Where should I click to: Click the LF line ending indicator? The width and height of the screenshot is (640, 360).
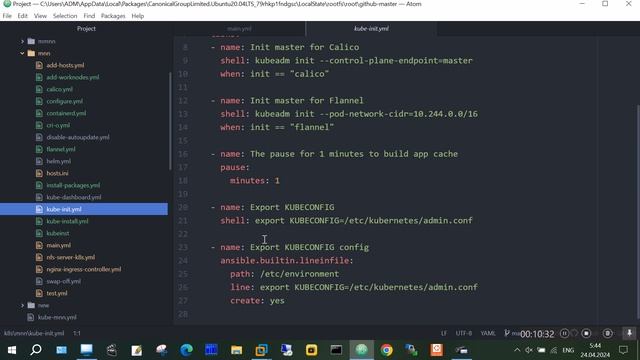pos(444,333)
